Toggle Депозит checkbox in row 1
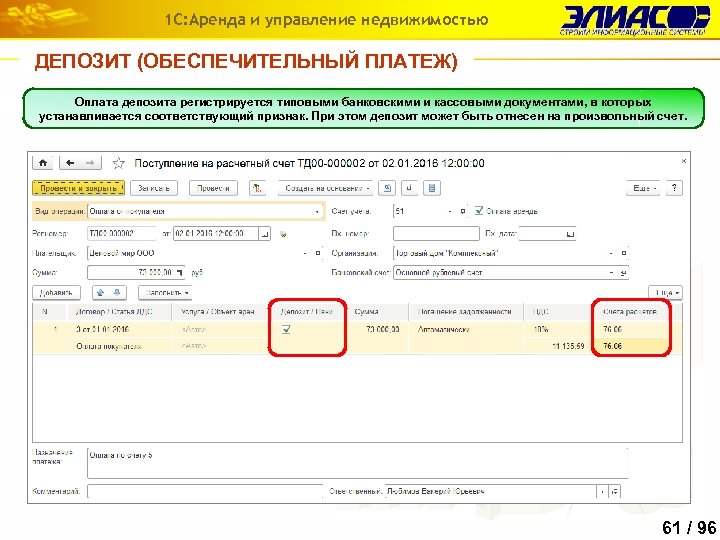 coord(286,329)
